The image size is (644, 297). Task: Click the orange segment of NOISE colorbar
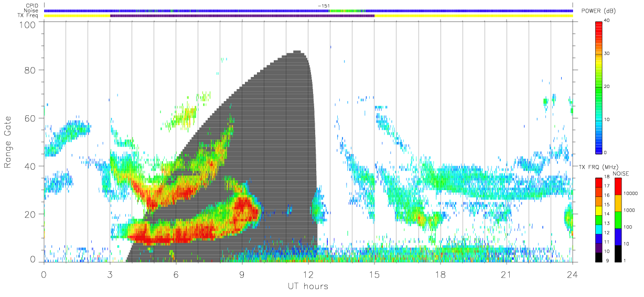[618, 203]
